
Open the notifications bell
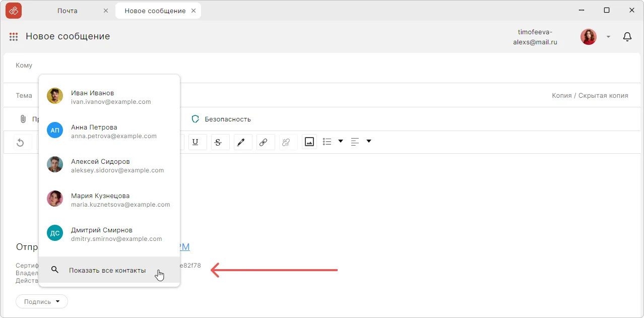coord(627,37)
